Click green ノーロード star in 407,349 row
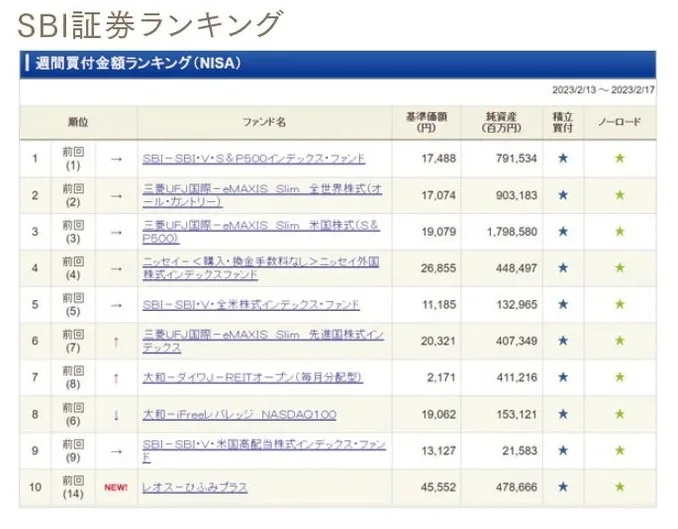The image size is (678, 529). pyautogui.click(x=620, y=341)
